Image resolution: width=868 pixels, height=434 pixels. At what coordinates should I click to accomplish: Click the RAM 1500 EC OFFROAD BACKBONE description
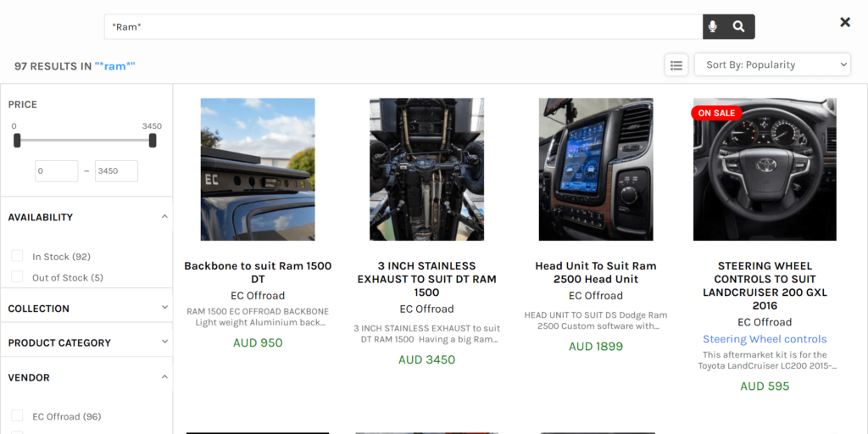[x=258, y=317]
